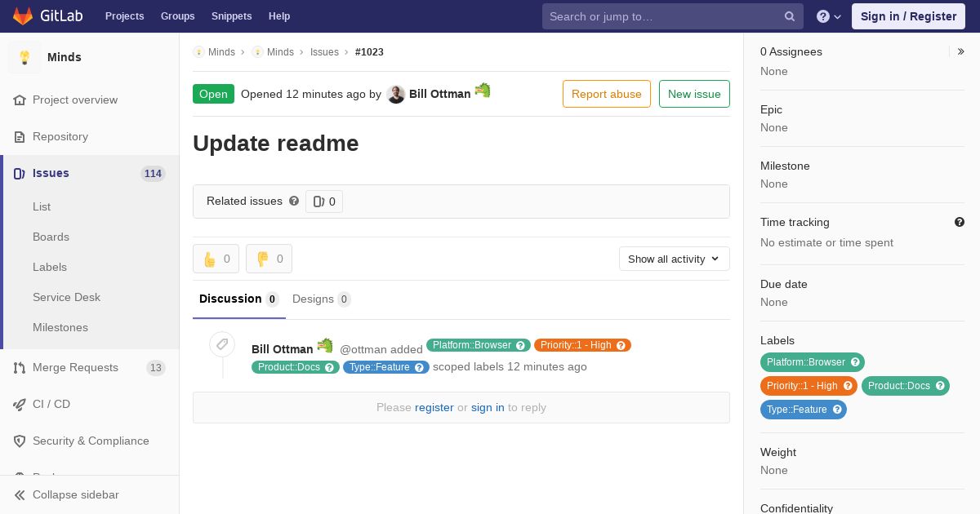Click the New issue button
Image resolution: width=980 pixels, height=514 pixels.
click(x=694, y=94)
